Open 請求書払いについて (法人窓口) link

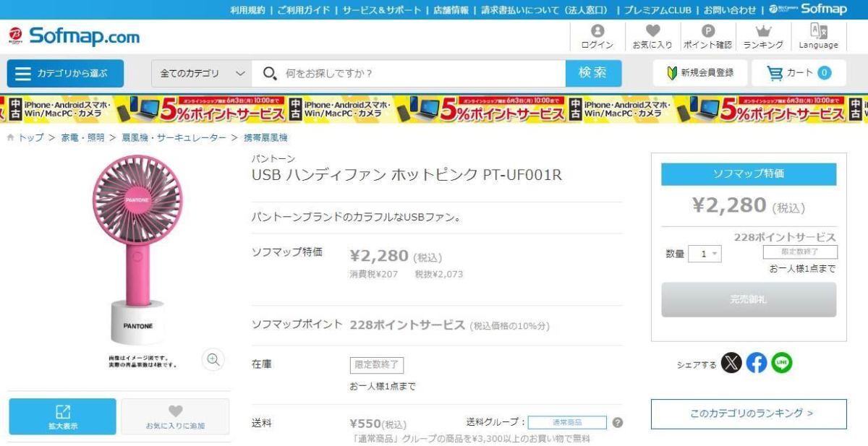point(545,9)
